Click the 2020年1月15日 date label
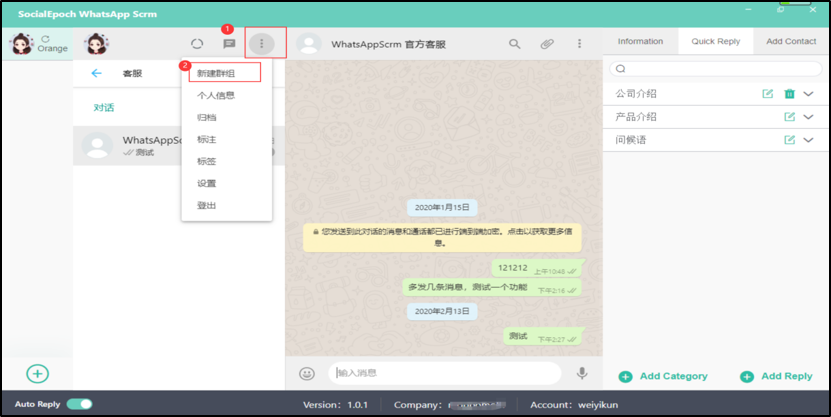Screen dimensions: 831x417 (x=442, y=208)
